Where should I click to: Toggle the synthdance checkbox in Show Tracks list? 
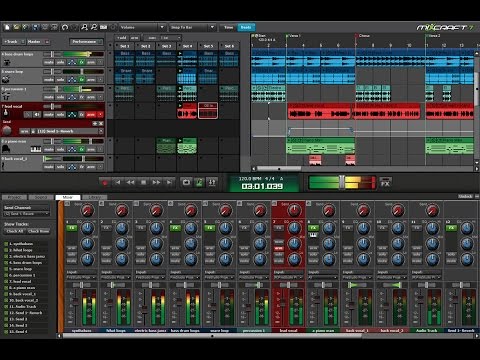(x=6, y=244)
